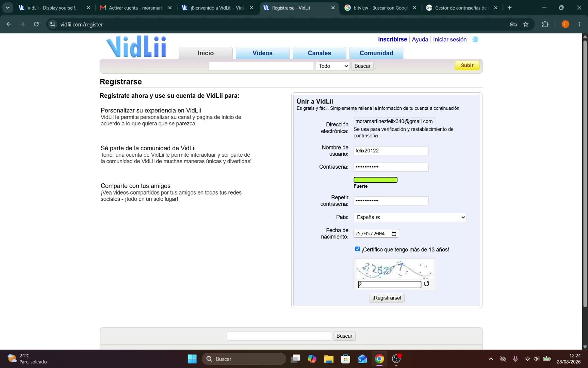This screenshot has height=368, width=588.
Task: Click the Windows taskbar search box
Action: [244, 359]
